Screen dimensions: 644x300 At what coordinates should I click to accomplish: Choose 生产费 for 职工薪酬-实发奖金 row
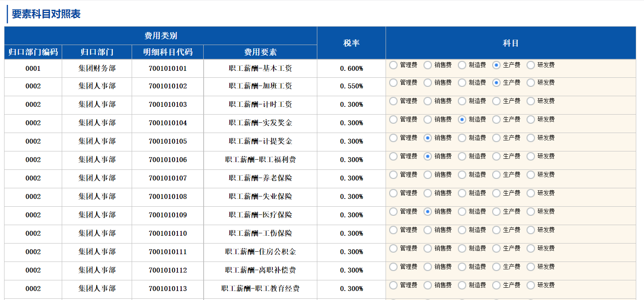[x=496, y=120]
